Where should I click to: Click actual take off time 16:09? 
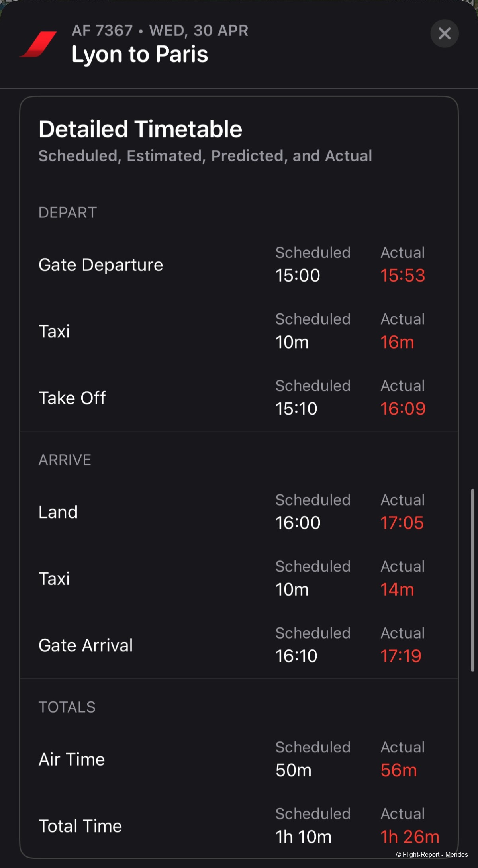pyautogui.click(x=403, y=408)
